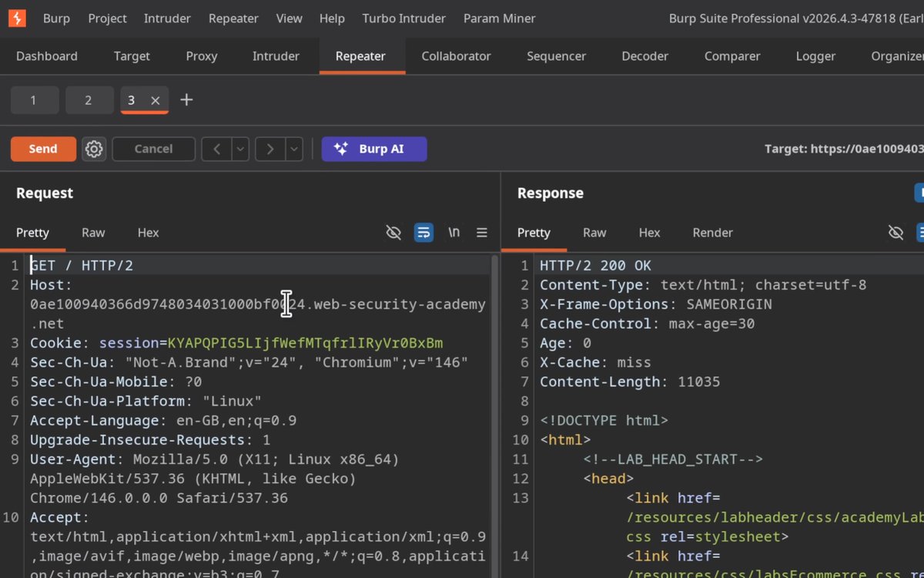Click the GET / HTTP/2 request line

pyautogui.click(x=82, y=266)
